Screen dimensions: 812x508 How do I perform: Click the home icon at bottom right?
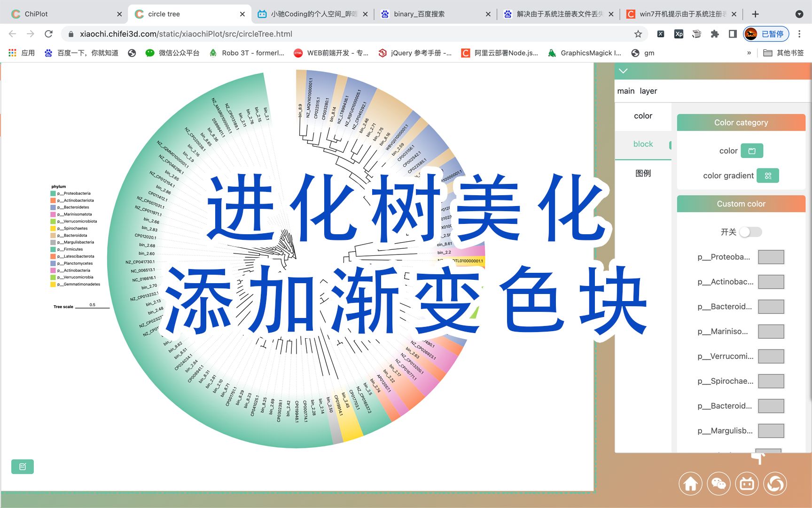tap(690, 484)
